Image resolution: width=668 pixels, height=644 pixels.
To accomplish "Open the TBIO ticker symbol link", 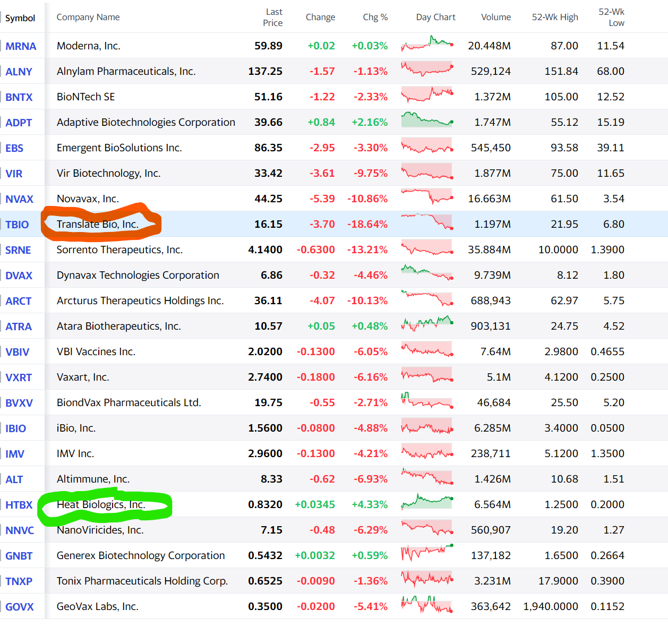I will point(17,225).
